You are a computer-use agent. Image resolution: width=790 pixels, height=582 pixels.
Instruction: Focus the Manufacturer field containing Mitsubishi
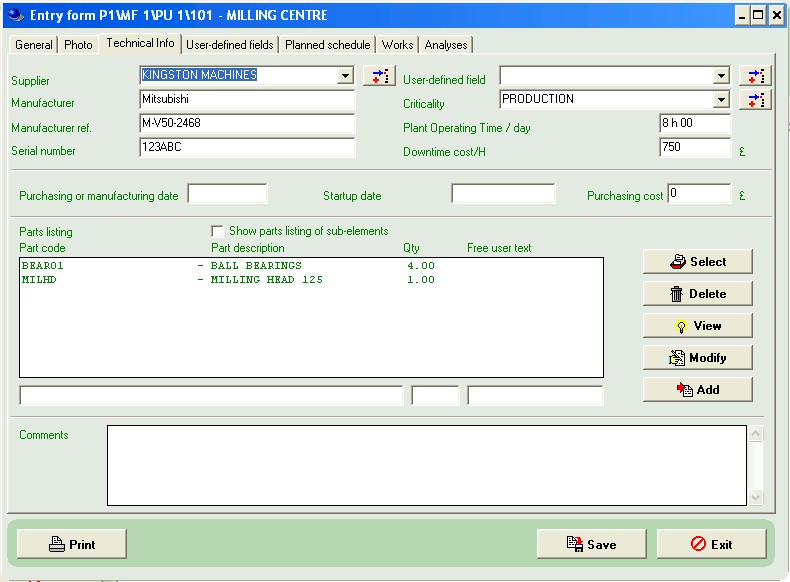247,99
